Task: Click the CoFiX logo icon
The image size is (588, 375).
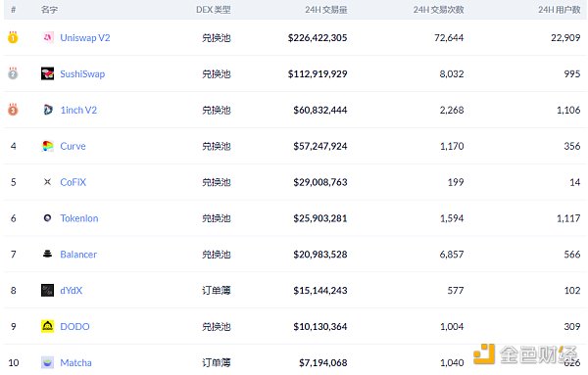Action: coord(48,182)
